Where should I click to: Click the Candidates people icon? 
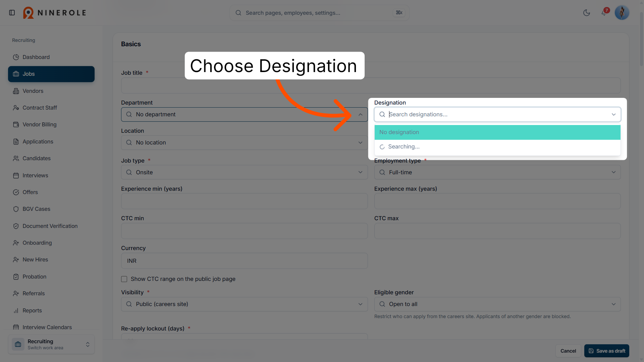pos(16,158)
